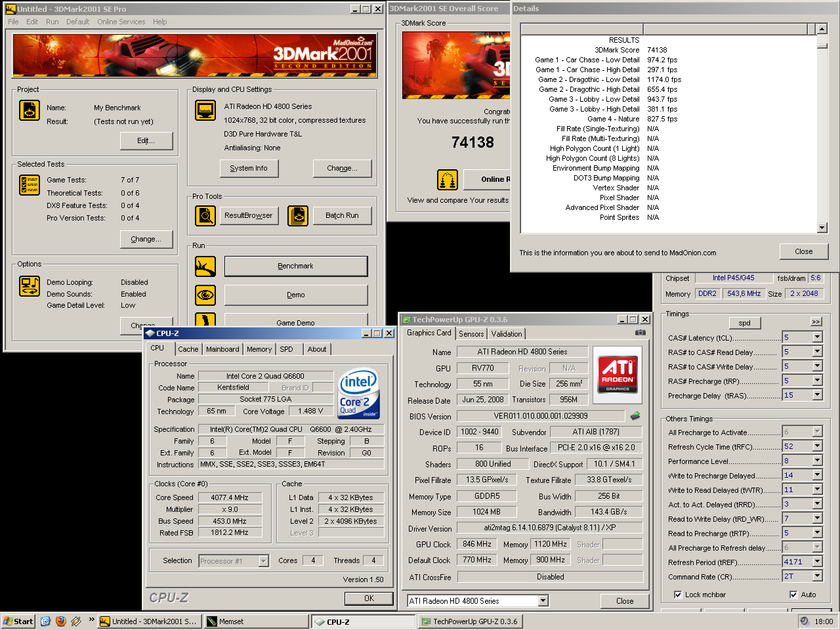The height and width of the screenshot is (630, 840).
Task: Switch to the SPD tab in CPU-Z
Action: point(287,349)
